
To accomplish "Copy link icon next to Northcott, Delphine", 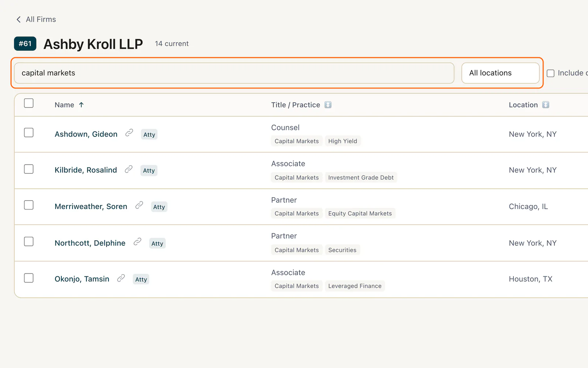I will pos(137,242).
